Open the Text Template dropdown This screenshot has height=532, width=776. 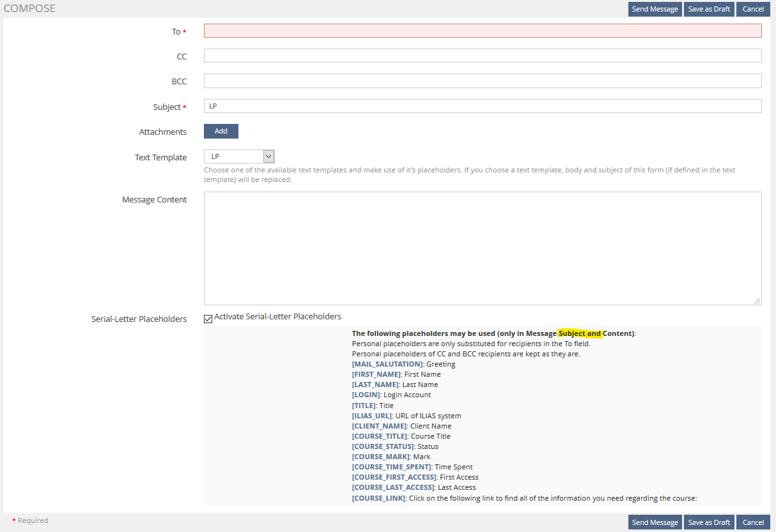click(239, 156)
